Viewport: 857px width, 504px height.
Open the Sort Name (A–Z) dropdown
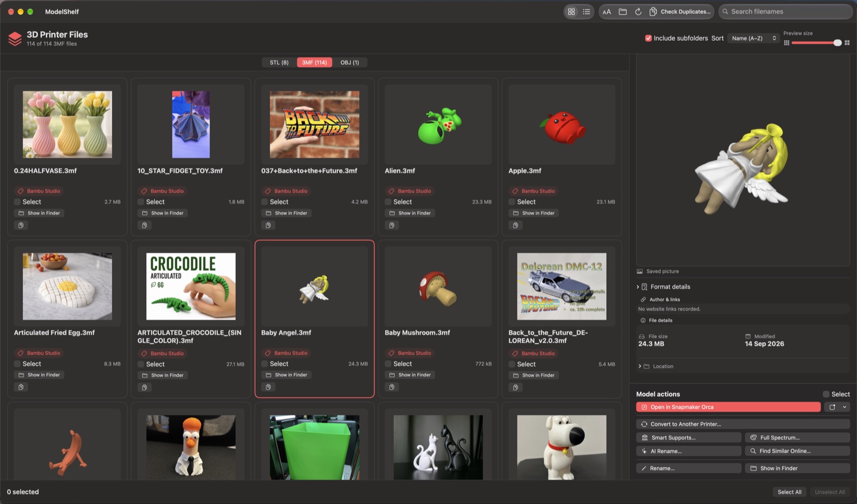pyautogui.click(x=754, y=38)
